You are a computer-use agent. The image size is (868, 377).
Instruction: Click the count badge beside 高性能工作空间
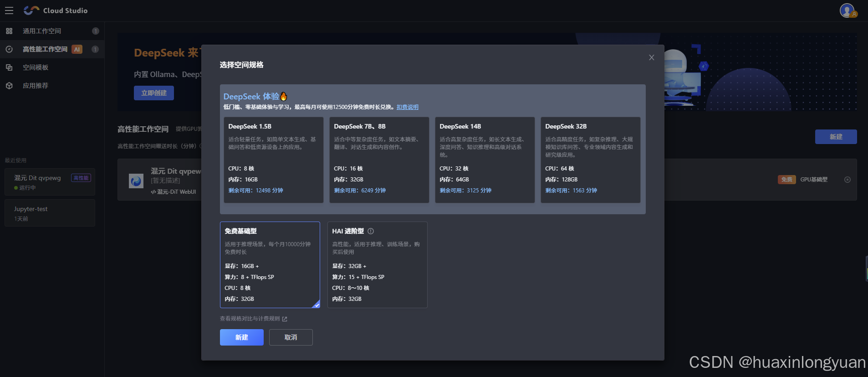tap(95, 49)
